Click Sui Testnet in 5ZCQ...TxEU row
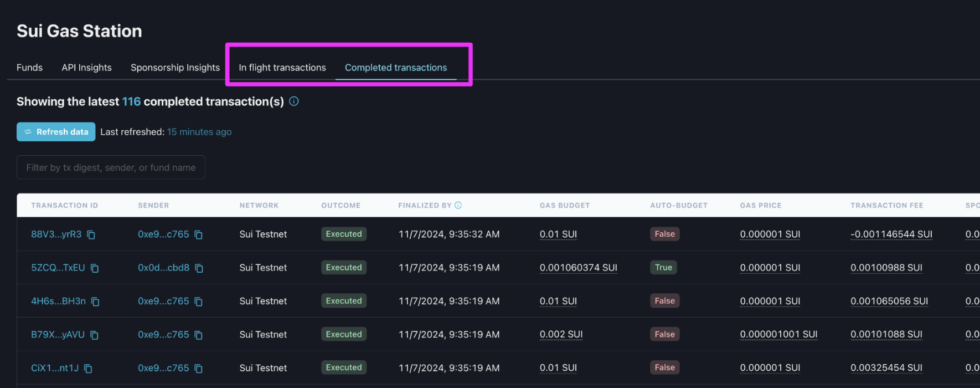980x388 pixels. (x=263, y=268)
